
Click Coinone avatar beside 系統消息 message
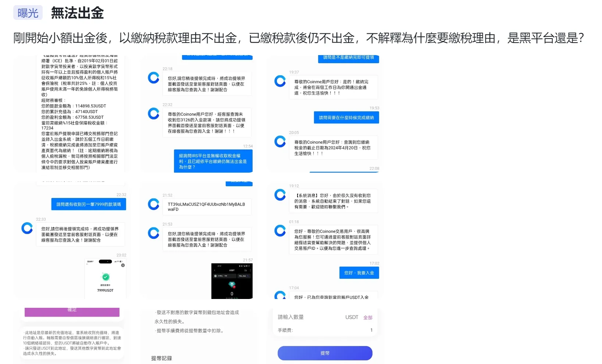click(x=280, y=195)
